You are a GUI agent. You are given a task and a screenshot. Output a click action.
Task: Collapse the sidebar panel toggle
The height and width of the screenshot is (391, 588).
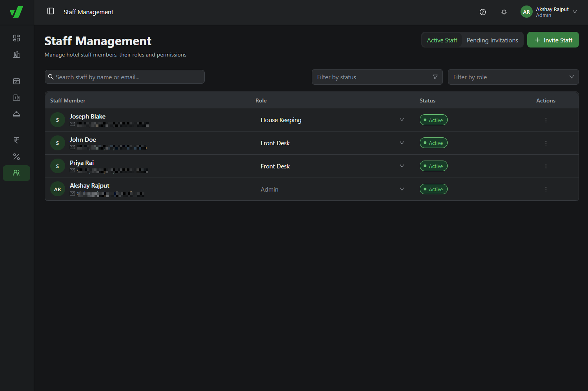[51, 11]
